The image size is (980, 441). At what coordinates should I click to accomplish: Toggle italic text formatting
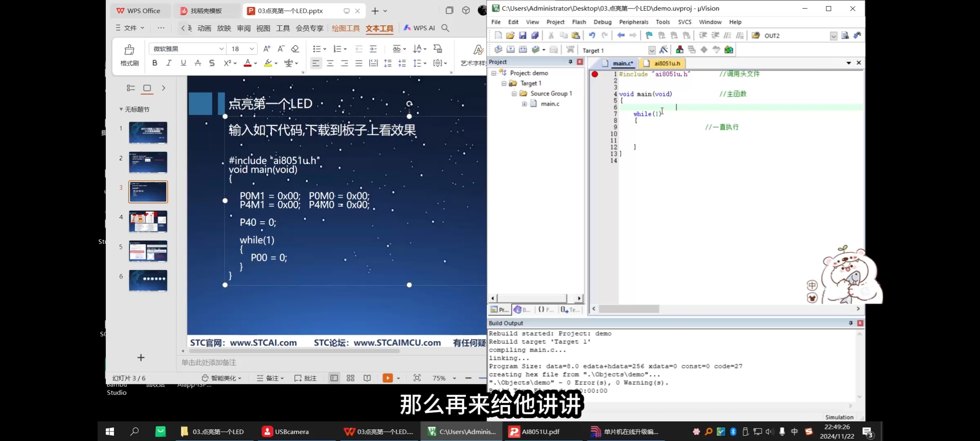click(169, 63)
